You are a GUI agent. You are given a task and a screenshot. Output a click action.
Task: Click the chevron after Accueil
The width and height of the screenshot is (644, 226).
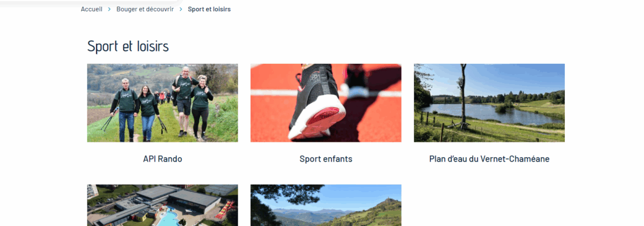pyautogui.click(x=110, y=9)
